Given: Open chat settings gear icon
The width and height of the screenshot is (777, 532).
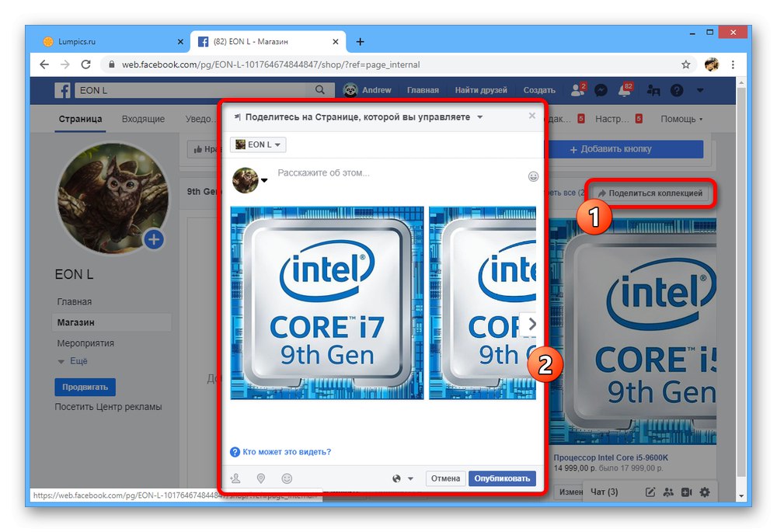Looking at the screenshot, I should (x=705, y=492).
